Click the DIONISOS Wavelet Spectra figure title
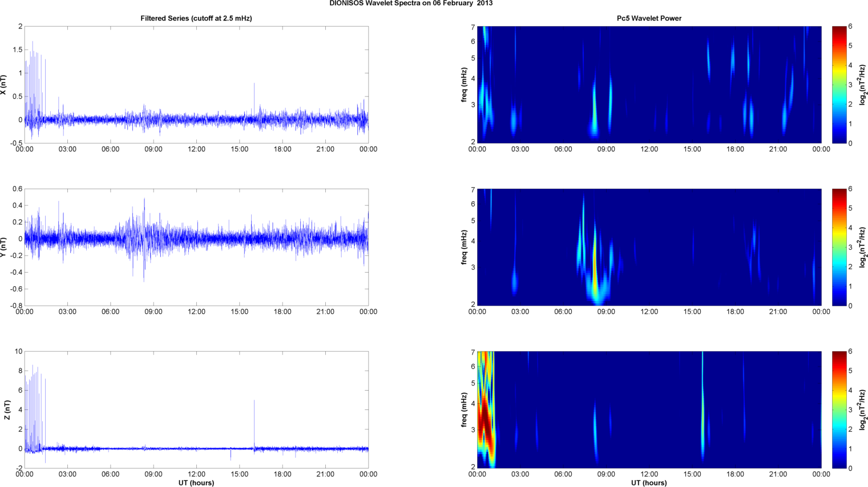868x487 pixels. [411, 3]
